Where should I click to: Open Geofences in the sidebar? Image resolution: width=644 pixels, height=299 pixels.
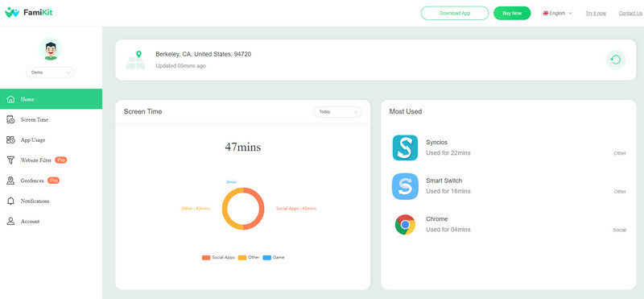pyautogui.click(x=51, y=181)
